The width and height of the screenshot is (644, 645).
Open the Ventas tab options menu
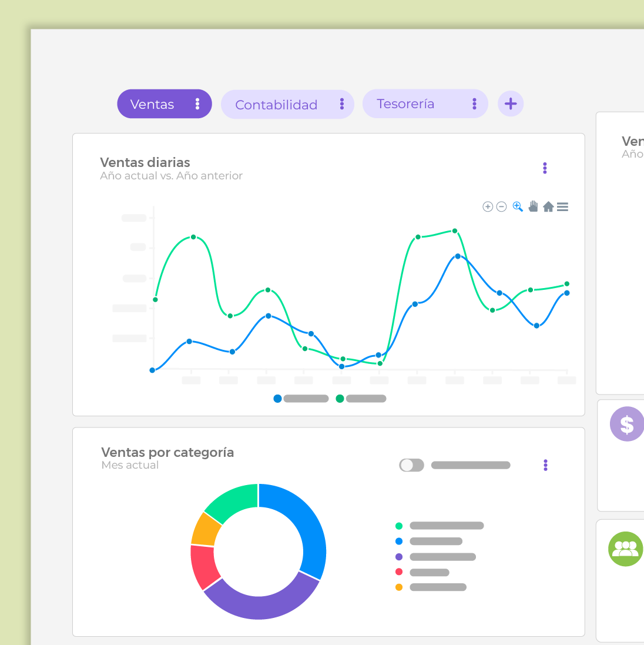197,103
